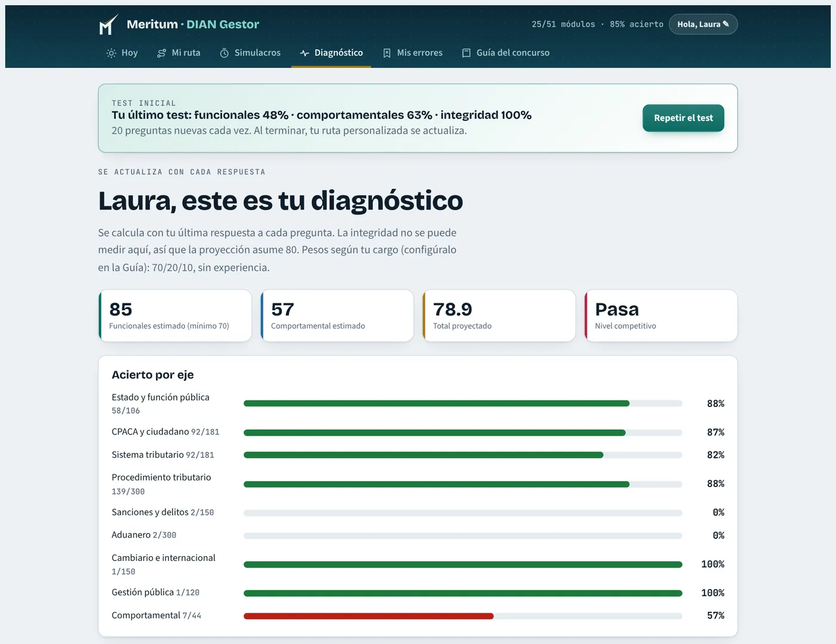Click the book icon beside Guía del concurso
The height and width of the screenshot is (644, 836).
[x=466, y=53]
